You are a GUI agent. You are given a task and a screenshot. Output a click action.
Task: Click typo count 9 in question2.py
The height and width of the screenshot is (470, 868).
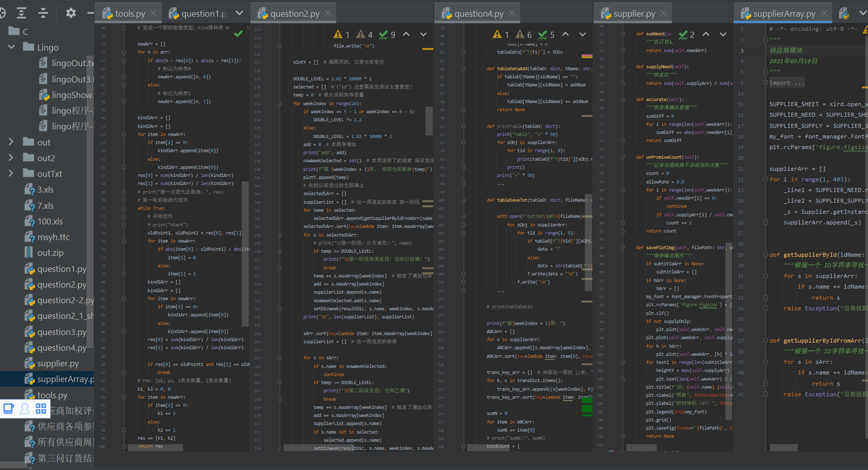coord(387,34)
